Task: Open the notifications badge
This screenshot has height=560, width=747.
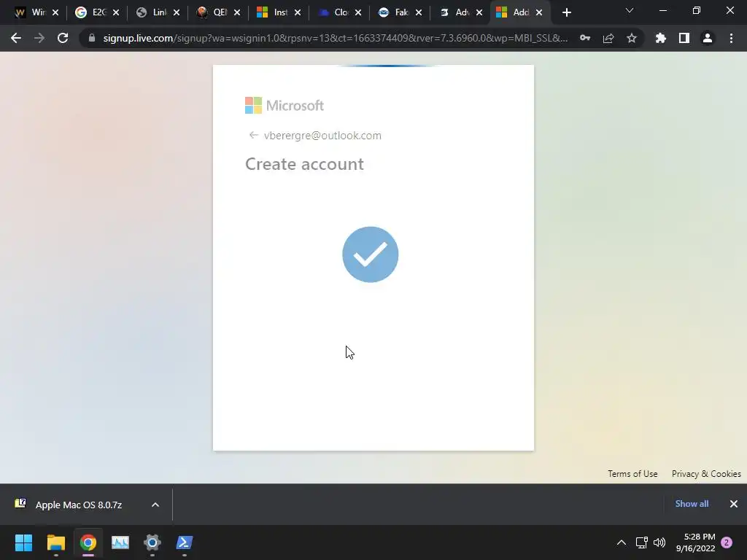Action: pos(727,542)
